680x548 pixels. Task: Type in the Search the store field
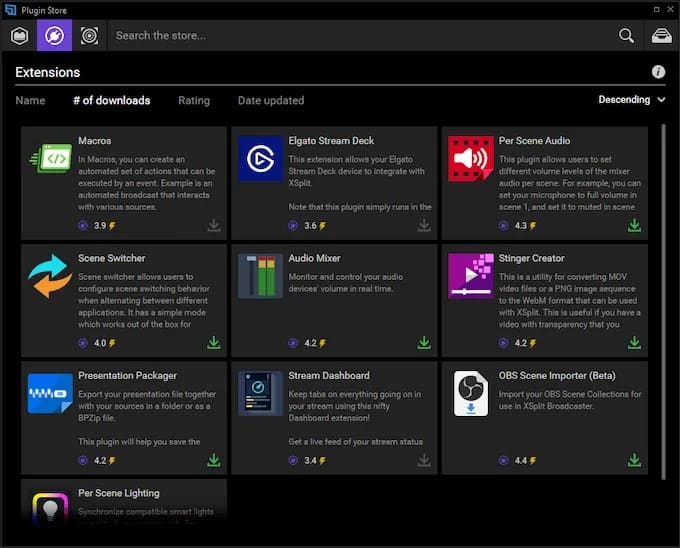[360, 36]
